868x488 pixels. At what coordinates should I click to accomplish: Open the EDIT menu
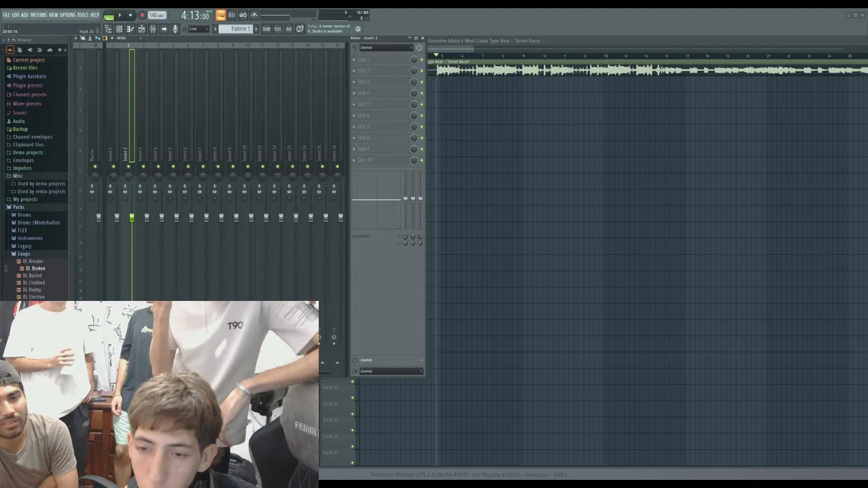point(16,15)
